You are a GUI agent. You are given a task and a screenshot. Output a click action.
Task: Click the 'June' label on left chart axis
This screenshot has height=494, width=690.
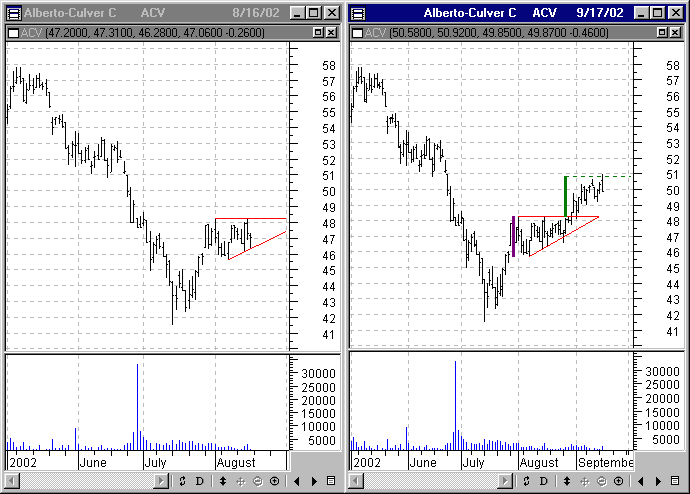coord(93,463)
